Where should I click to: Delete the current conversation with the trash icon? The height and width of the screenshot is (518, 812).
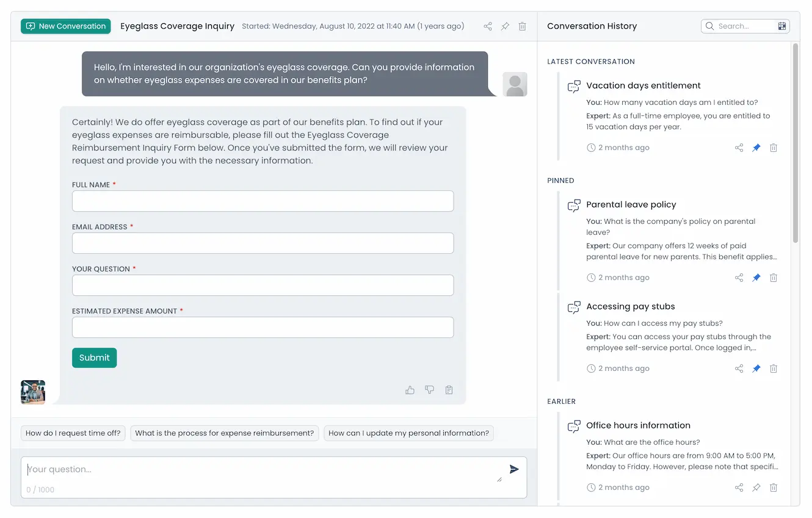[522, 26]
